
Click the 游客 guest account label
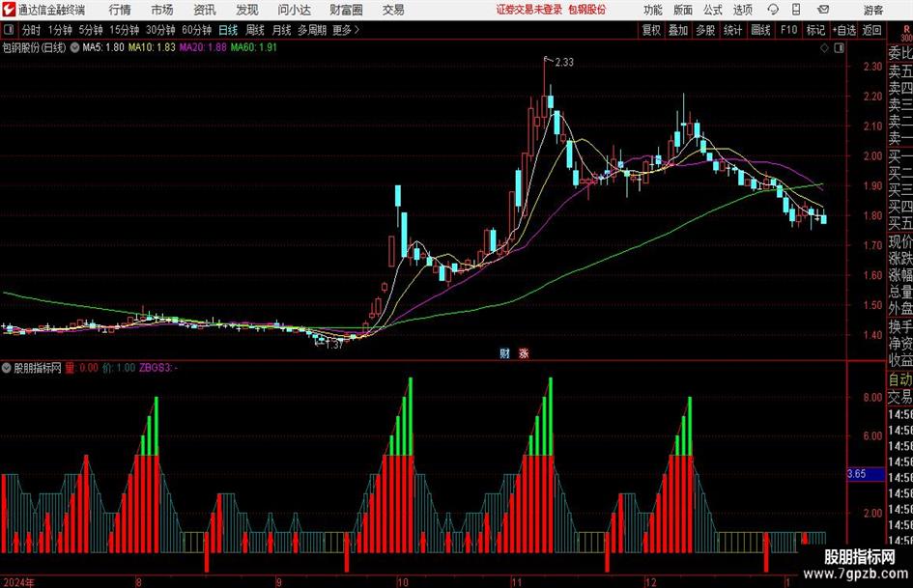point(872,10)
